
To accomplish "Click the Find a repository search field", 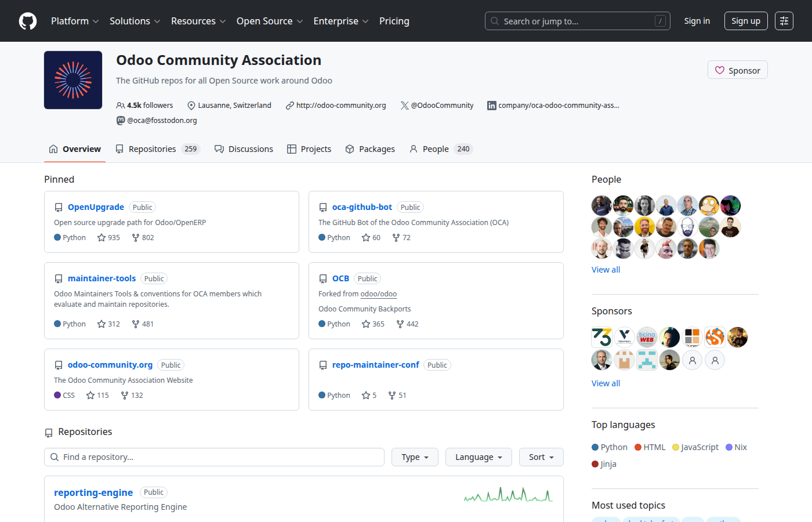I will point(214,457).
